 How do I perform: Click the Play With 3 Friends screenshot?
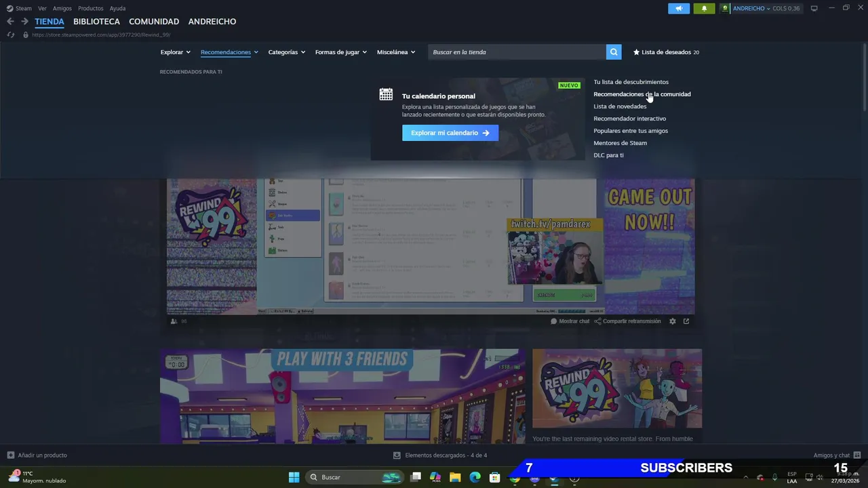click(x=342, y=396)
